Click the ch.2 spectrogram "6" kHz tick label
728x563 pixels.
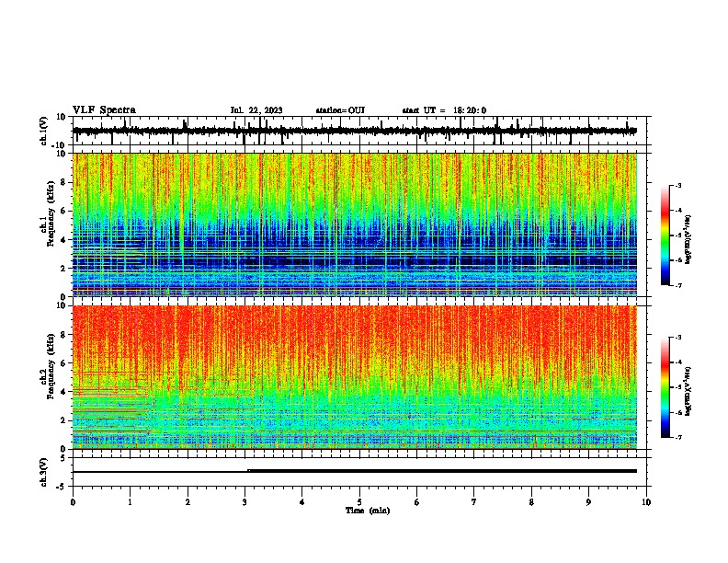tap(63, 363)
